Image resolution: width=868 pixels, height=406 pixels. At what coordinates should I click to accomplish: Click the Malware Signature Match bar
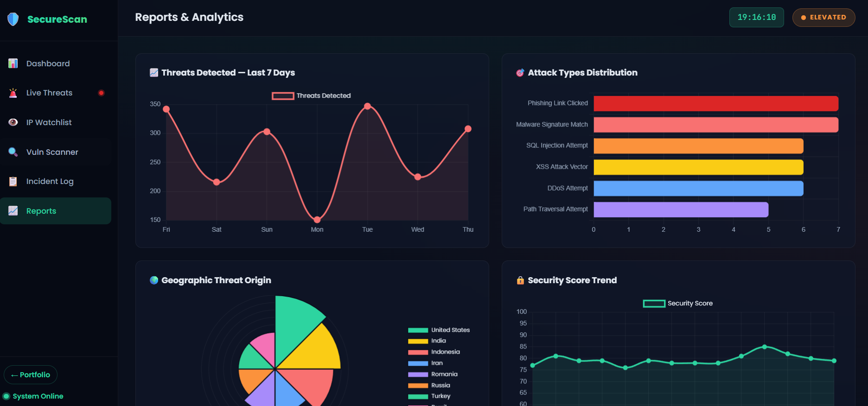pyautogui.click(x=716, y=125)
